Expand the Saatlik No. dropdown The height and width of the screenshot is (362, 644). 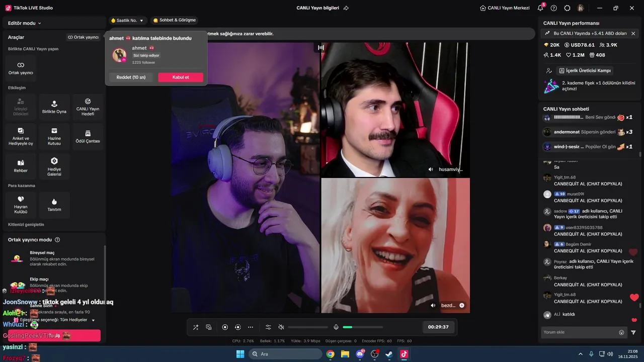click(x=127, y=21)
